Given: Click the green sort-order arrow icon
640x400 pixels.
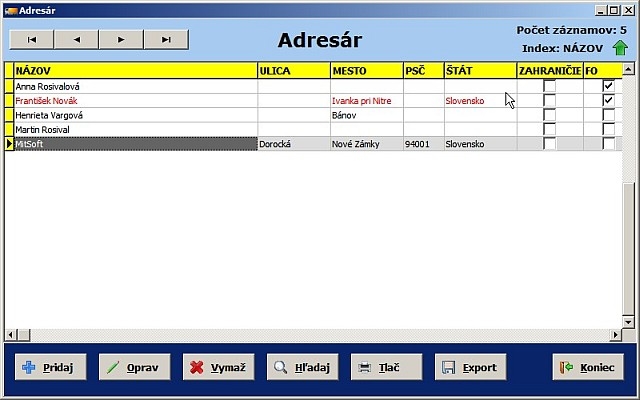Looking at the screenshot, I should (620, 48).
